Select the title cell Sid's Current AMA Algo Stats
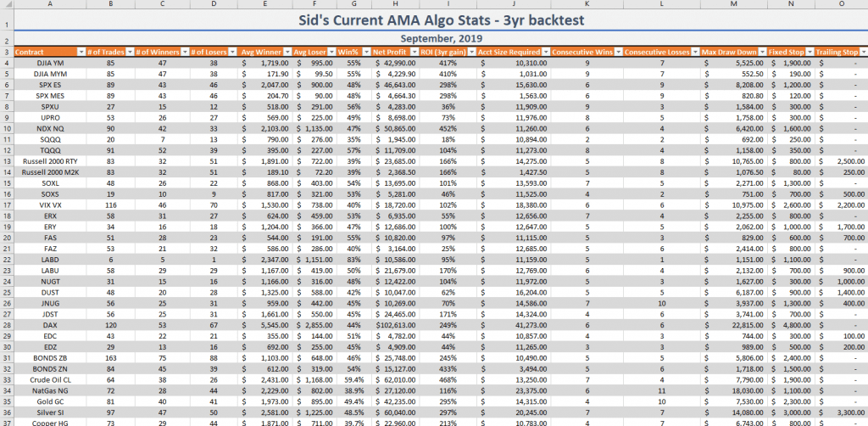Viewport: 868px width, 426px height. (441, 20)
